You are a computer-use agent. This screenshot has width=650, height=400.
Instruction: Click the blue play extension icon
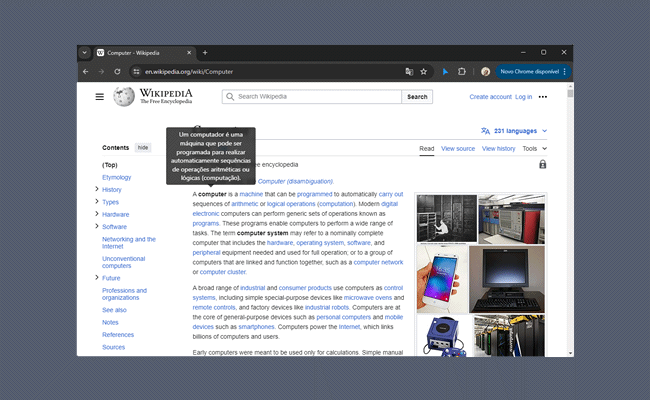click(x=445, y=72)
